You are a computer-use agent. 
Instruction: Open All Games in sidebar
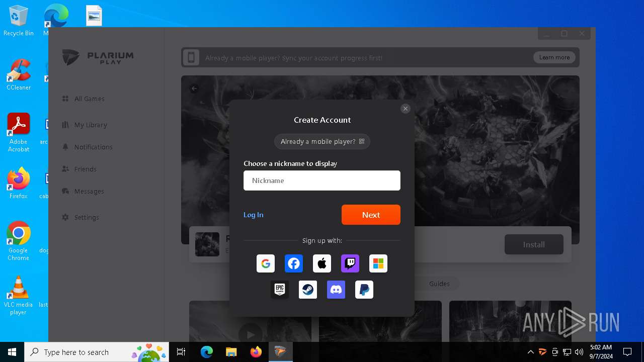pos(84,99)
